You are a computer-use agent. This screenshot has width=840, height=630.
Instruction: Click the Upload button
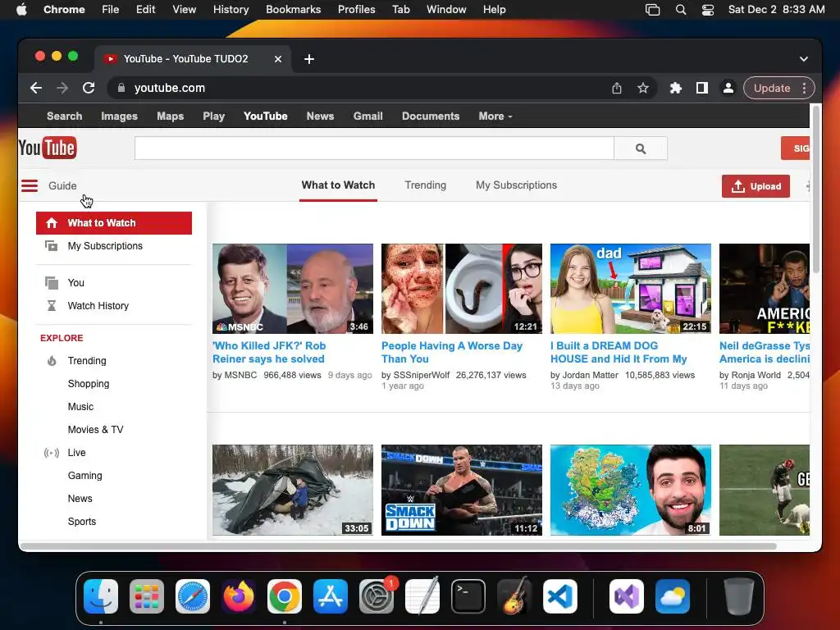[x=756, y=186]
